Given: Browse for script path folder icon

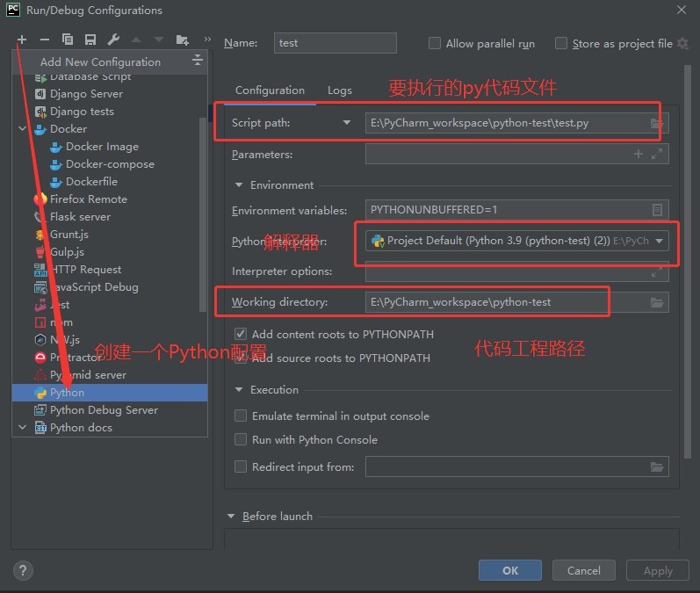Looking at the screenshot, I should [657, 123].
